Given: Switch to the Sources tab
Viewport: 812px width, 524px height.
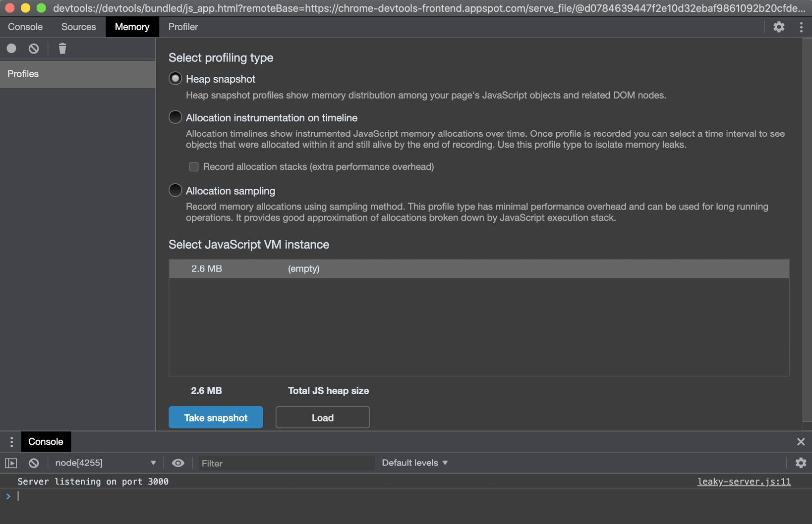Looking at the screenshot, I should point(78,27).
